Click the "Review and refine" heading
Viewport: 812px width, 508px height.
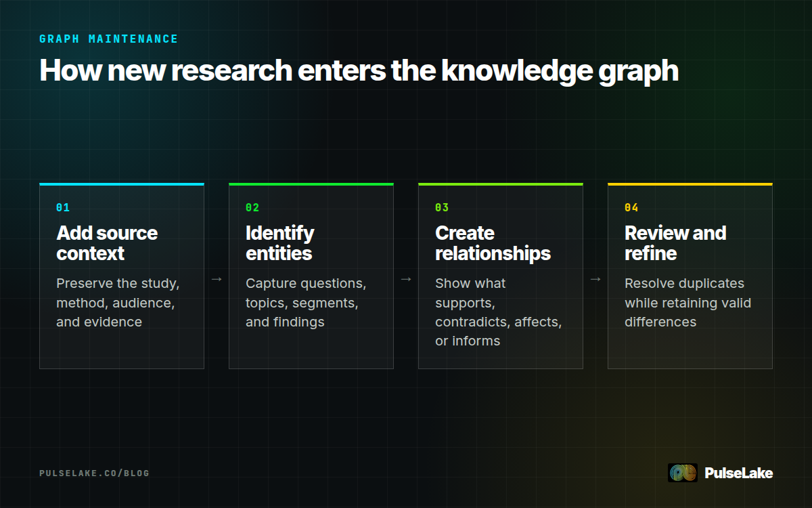pyautogui.click(x=675, y=243)
